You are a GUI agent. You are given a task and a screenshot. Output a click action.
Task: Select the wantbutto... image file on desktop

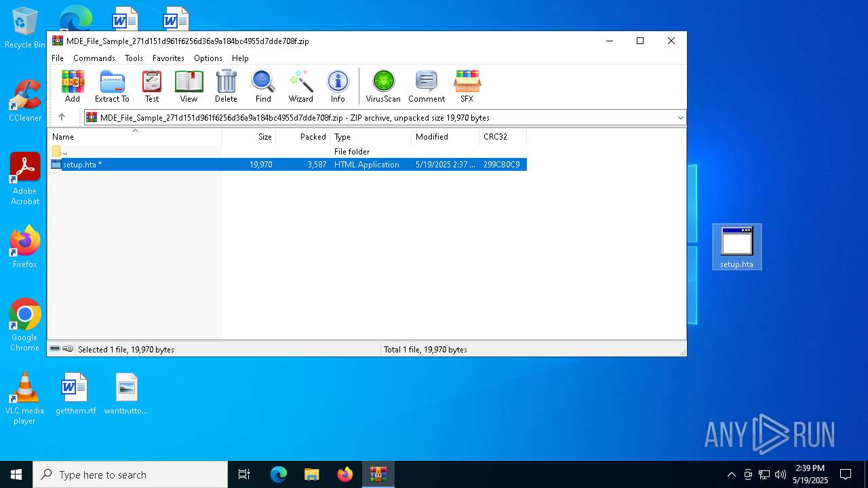[126, 394]
